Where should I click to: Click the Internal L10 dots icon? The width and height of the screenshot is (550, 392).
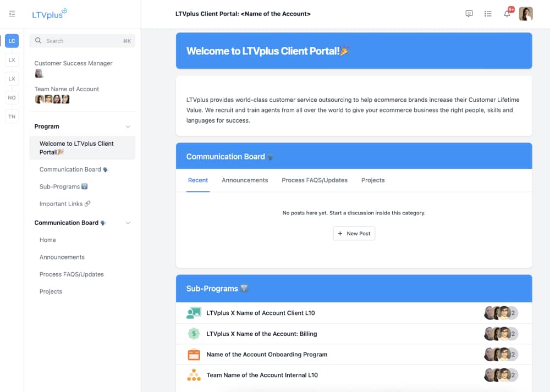194,375
